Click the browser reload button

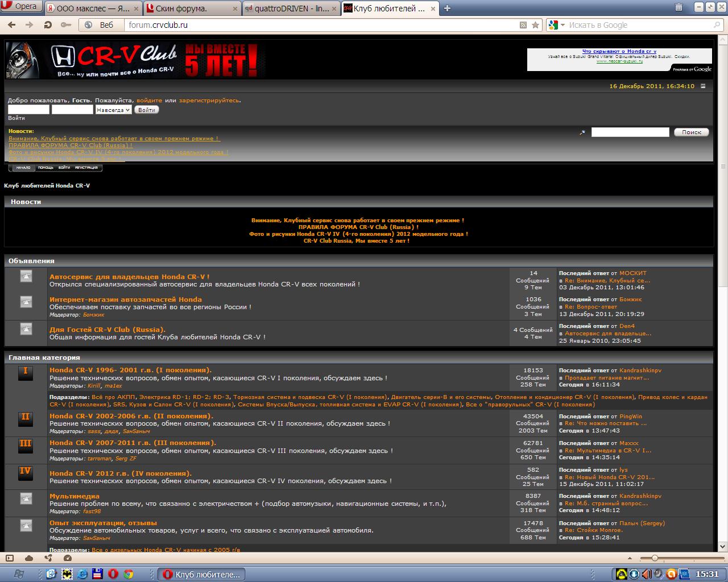coord(48,25)
